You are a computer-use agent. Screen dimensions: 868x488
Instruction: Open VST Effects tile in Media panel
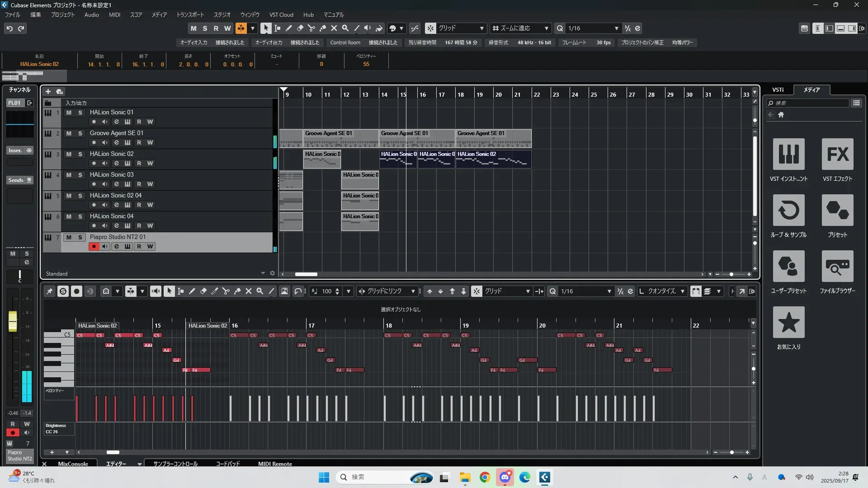pyautogui.click(x=837, y=155)
